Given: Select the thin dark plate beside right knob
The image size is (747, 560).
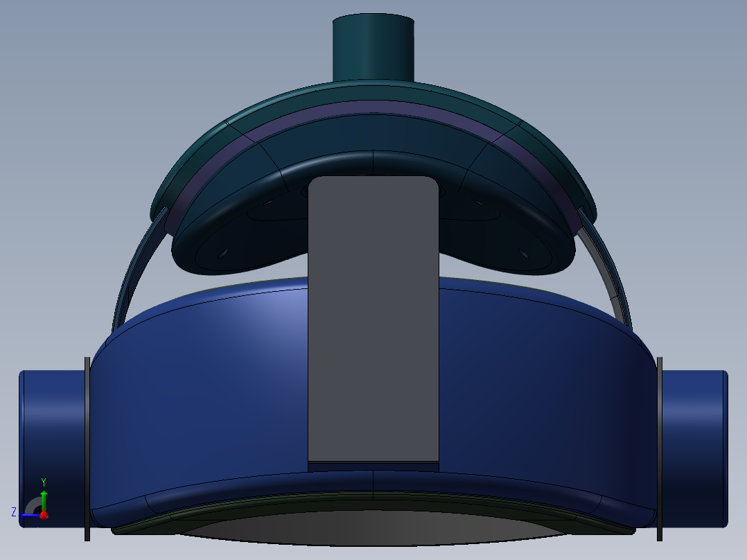Looking at the screenshot, I should tap(660, 448).
